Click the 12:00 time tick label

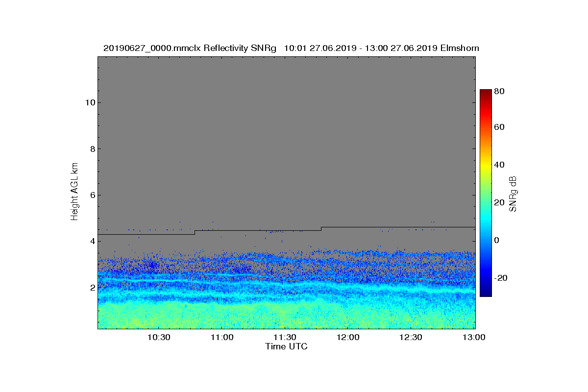point(348,338)
